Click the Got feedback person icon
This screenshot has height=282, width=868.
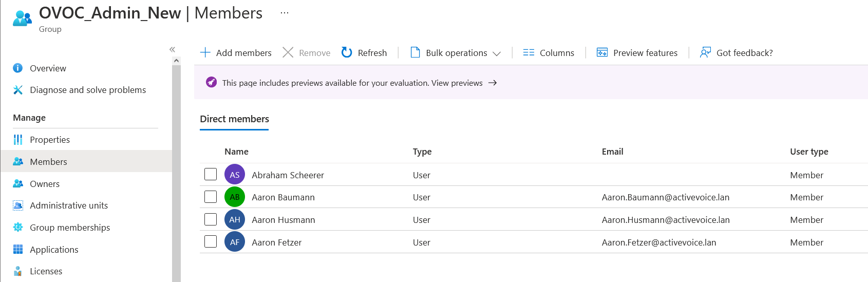(705, 52)
